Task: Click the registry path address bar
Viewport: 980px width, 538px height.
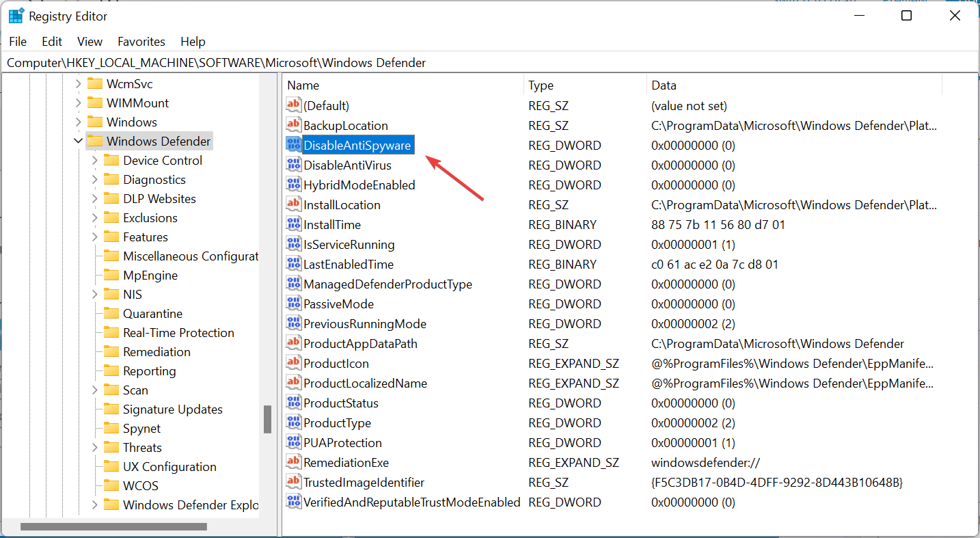Action: pyautogui.click(x=489, y=62)
